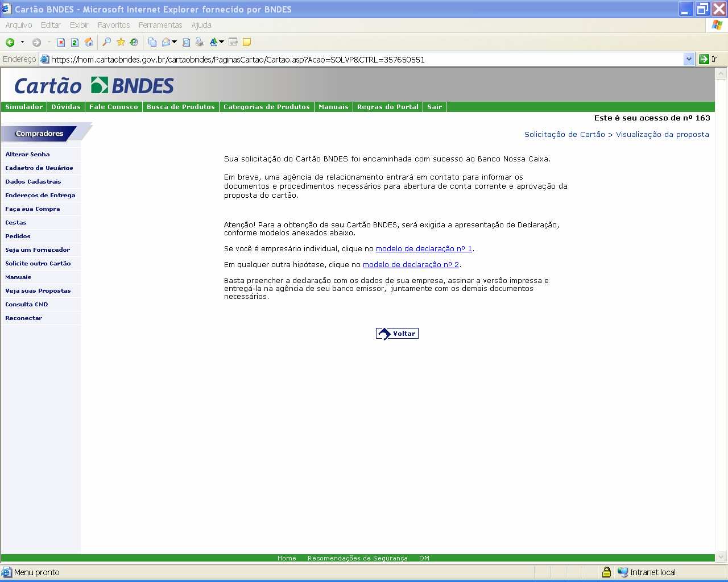Click the page scrollbar down arrow
This screenshot has height=582, width=728.
coord(721,557)
